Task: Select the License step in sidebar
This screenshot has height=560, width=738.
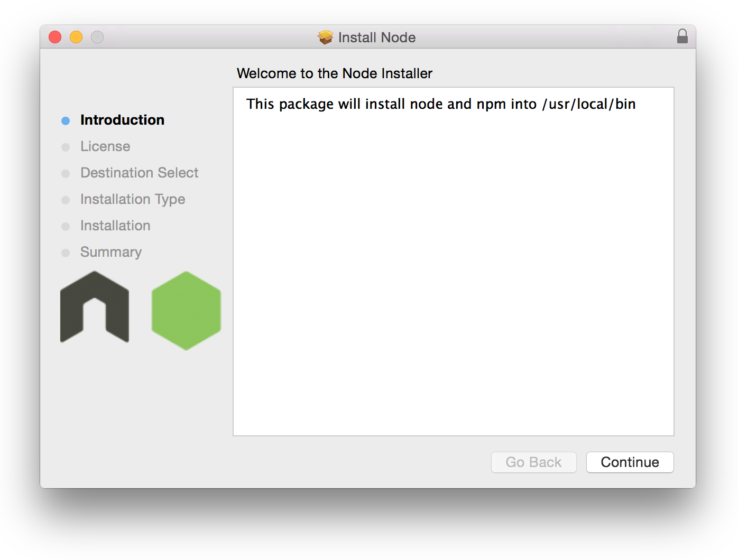Action: [105, 146]
